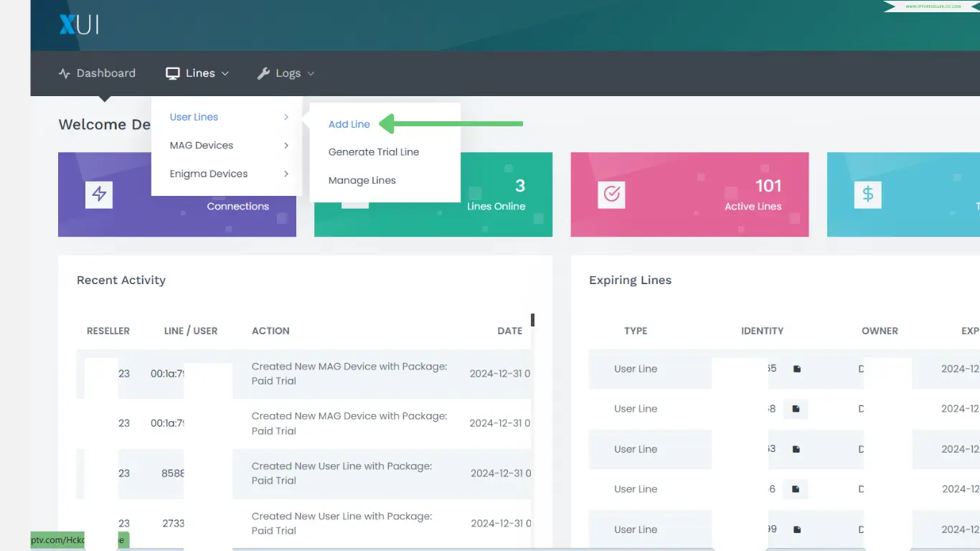Expand the MAG Devices submenu arrow
This screenshot has height=551, width=980.
tap(286, 146)
